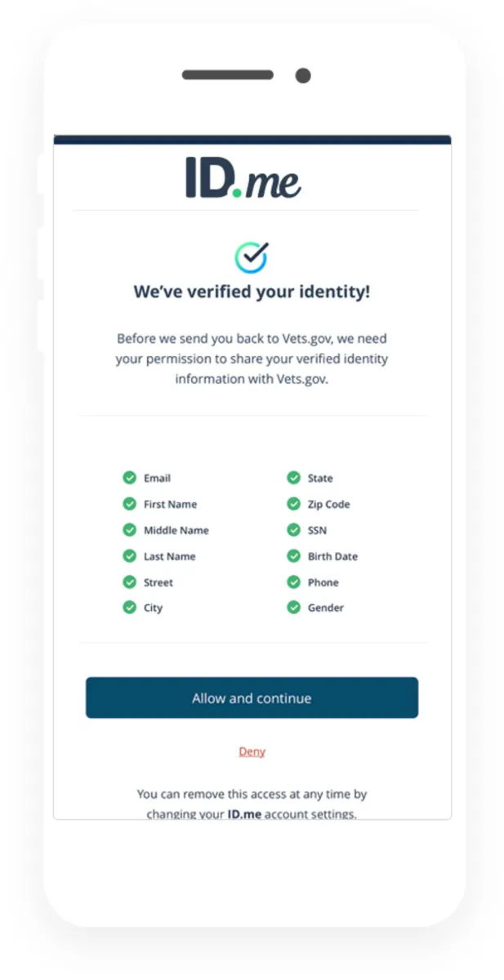Click the ID.me logo

[x=243, y=177]
